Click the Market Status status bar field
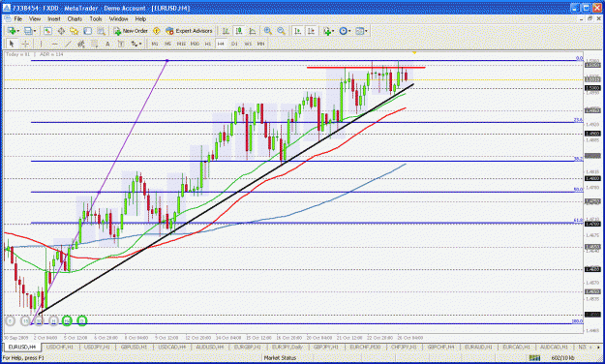605x364 pixels. click(280, 358)
